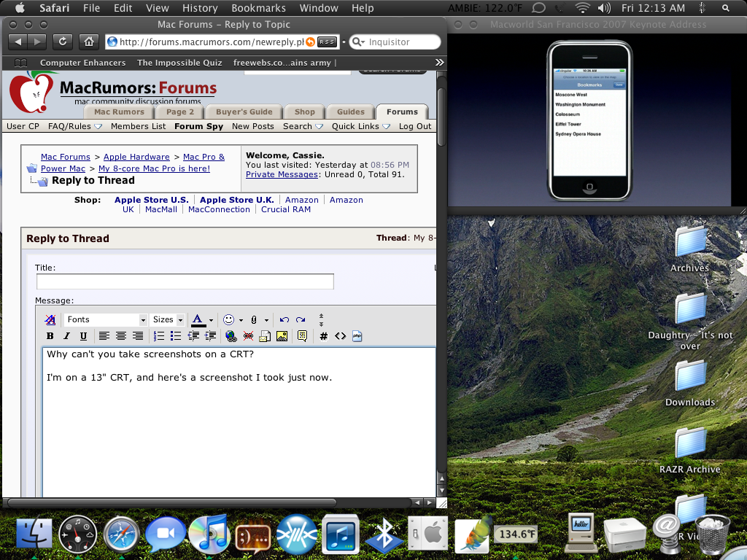
Task: Show hidden bookmarks via double chevron
Action: (x=439, y=63)
